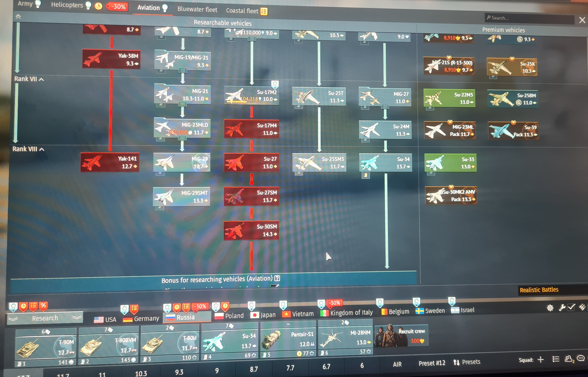Click the squad list icon
588x377 pixels.
[556, 359]
